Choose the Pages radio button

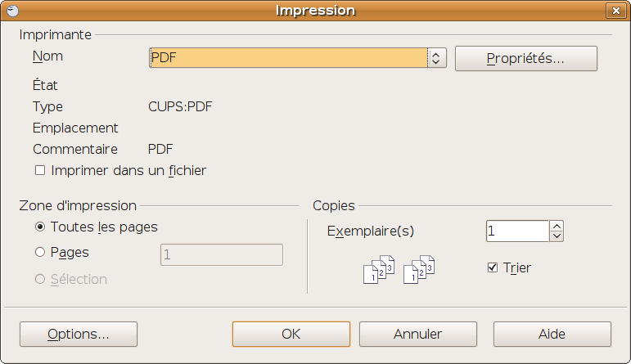tap(40, 253)
